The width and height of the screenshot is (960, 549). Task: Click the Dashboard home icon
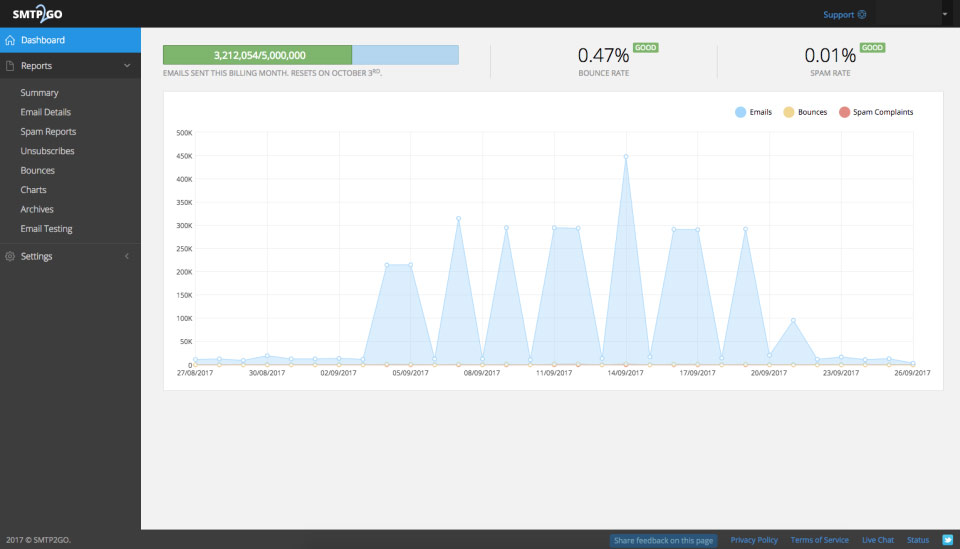[x=10, y=40]
